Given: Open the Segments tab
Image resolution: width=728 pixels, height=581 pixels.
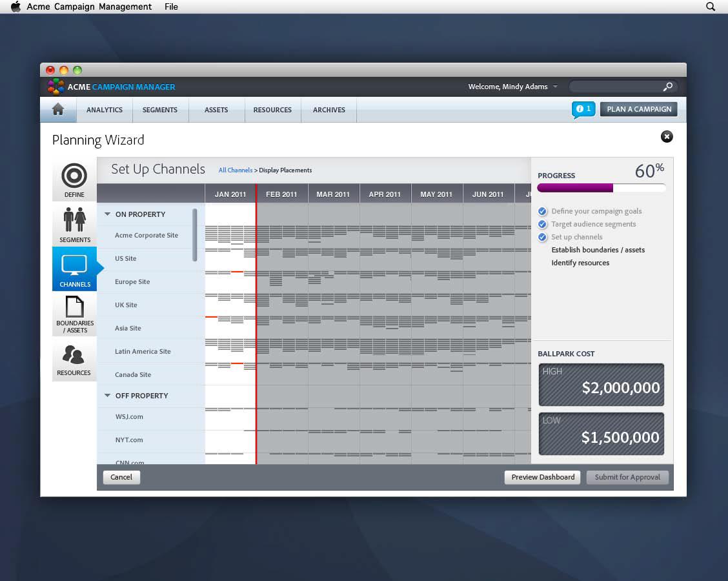Looking at the screenshot, I should (160, 110).
